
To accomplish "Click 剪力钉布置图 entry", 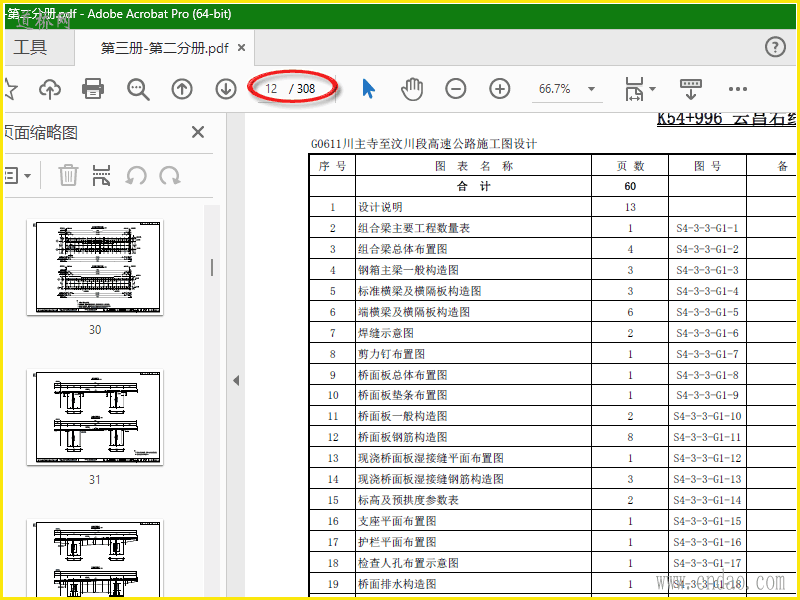I will point(391,354).
